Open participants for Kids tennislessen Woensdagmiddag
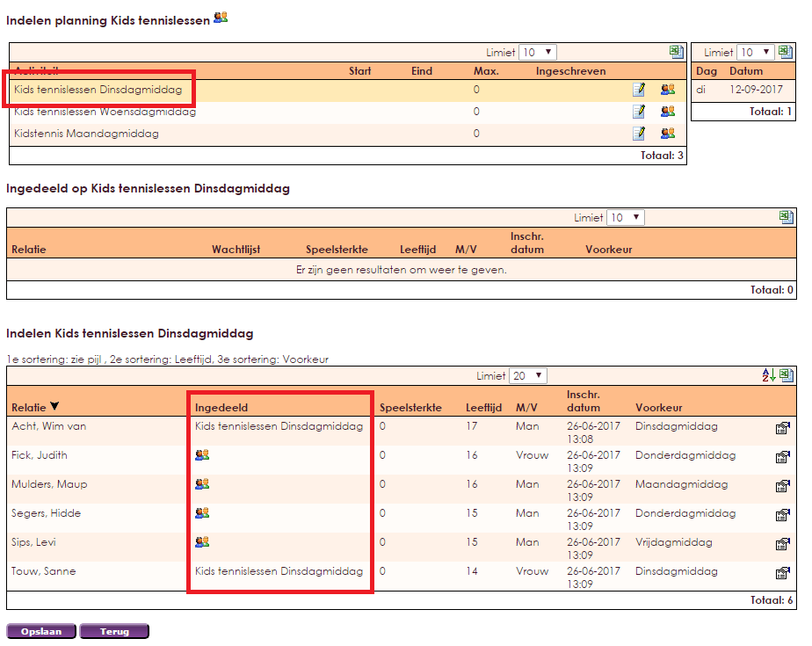This screenshot has width=812, height=646. click(668, 112)
